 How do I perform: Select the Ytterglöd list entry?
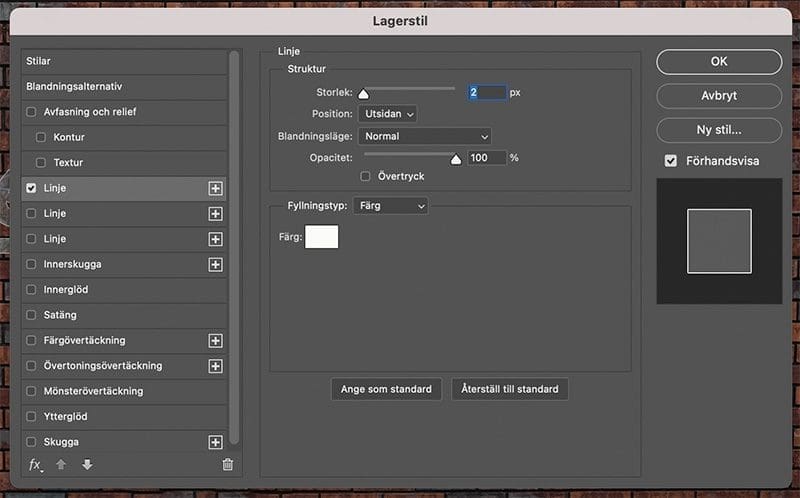(124, 416)
